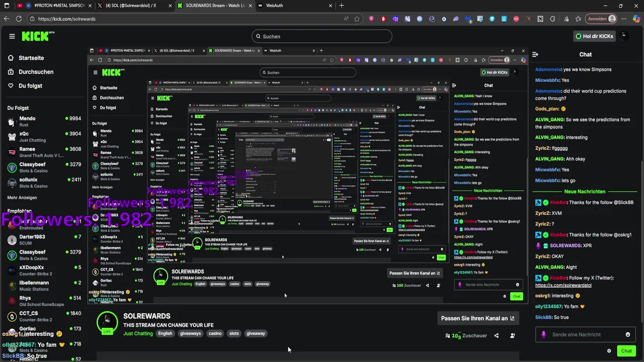
Task: Open Startseite in Kick sidebar
Action: (31, 58)
